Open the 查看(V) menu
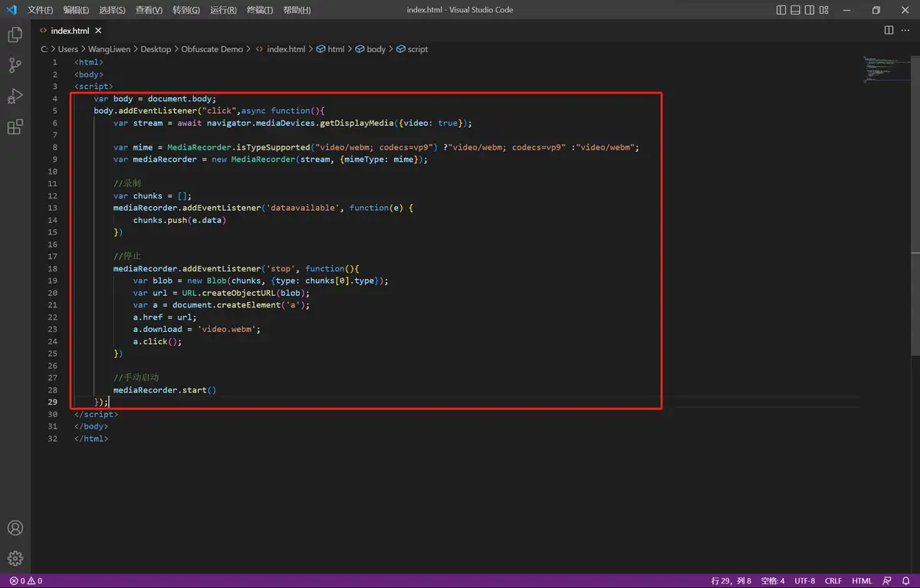This screenshot has width=920, height=588. pyautogui.click(x=149, y=10)
